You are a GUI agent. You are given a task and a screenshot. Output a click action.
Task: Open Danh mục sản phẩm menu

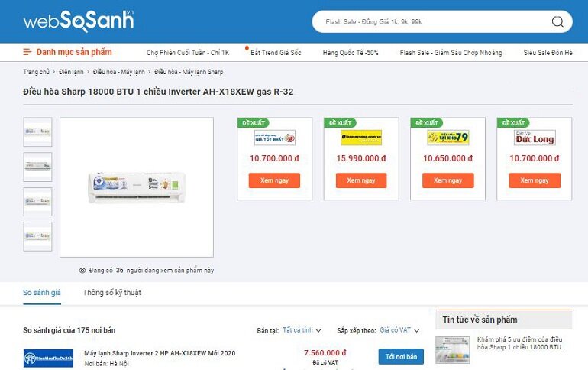[74, 52]
